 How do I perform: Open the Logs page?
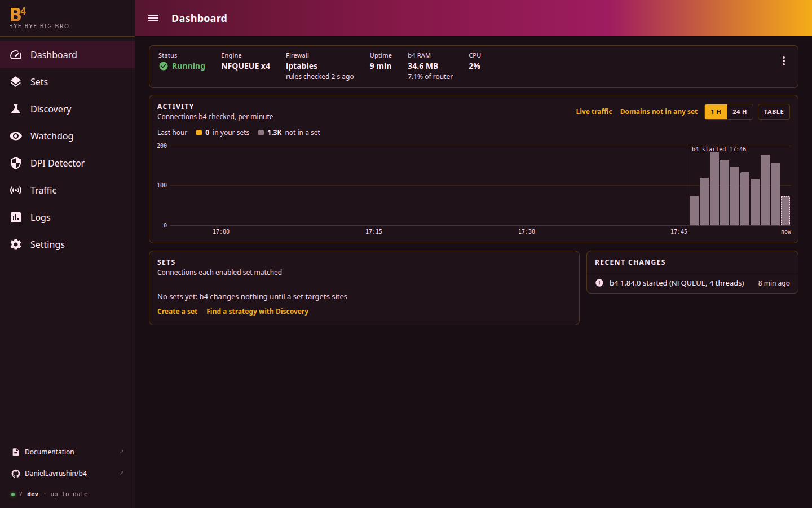[x=68, y=217]
